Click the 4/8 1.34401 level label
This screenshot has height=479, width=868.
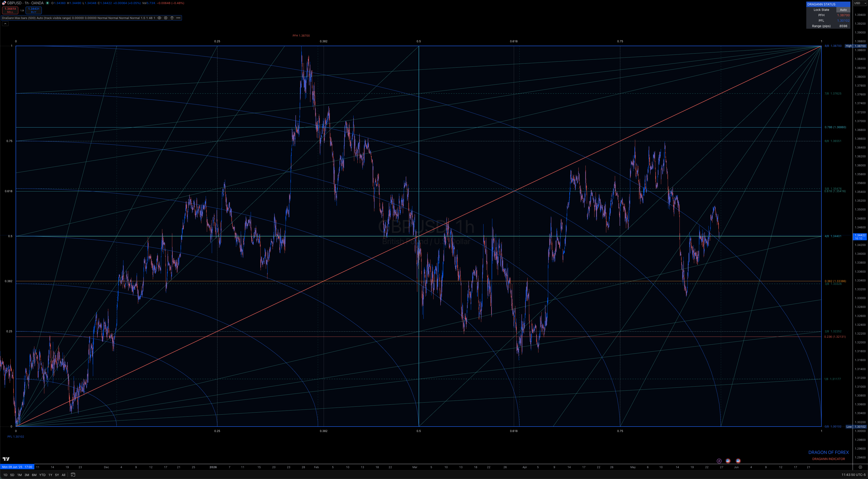click(833, 236)
